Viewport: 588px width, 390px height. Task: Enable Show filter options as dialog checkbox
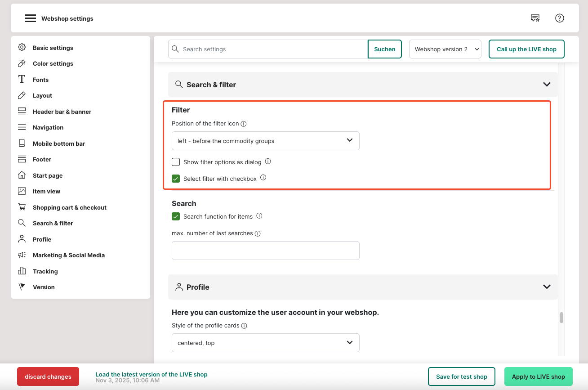click(176, 162)
